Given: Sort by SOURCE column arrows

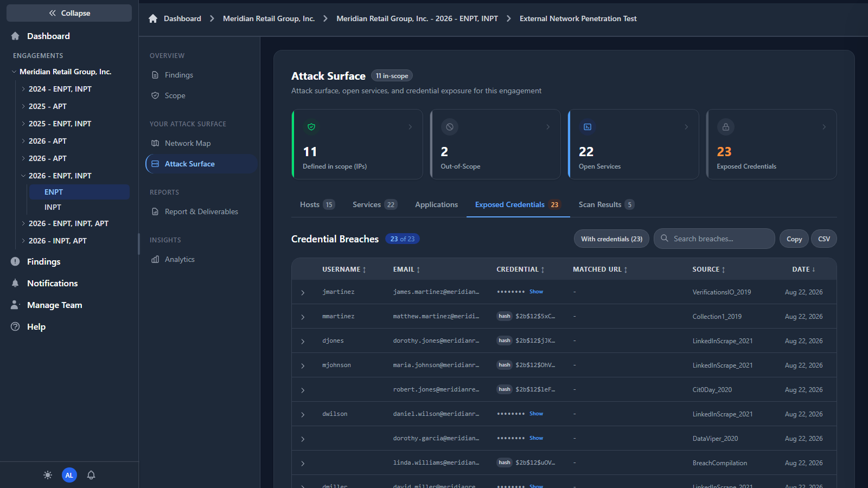Looking at the screenshot, I should pos(723,269).
